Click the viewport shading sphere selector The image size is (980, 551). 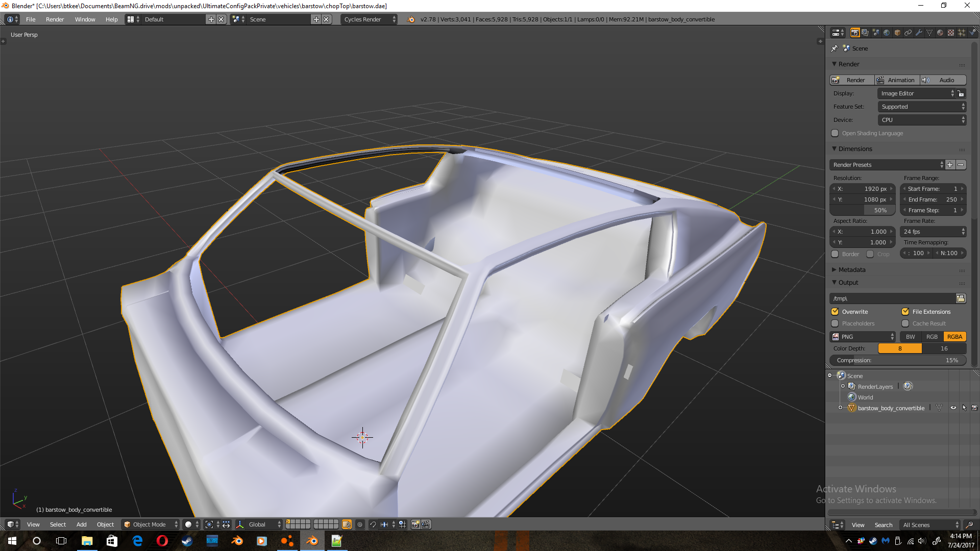[x=192, y=524]
